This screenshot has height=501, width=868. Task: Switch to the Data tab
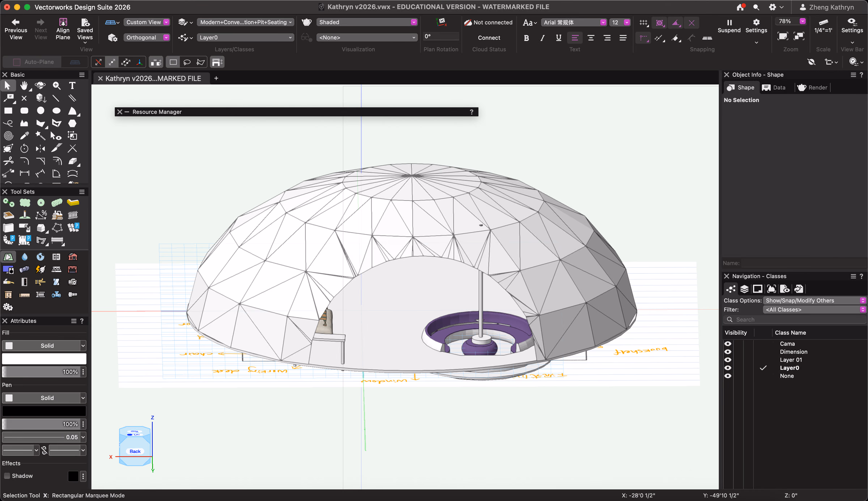[x=774, y=88]
